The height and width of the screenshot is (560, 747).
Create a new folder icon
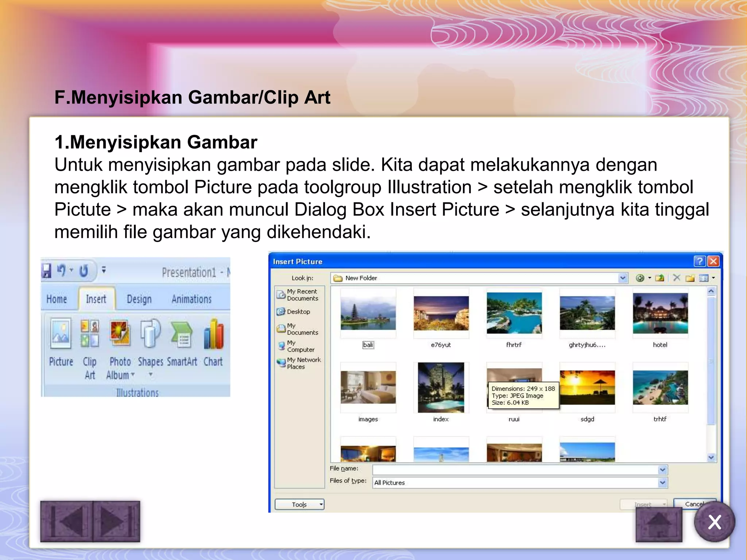(690, 278)
